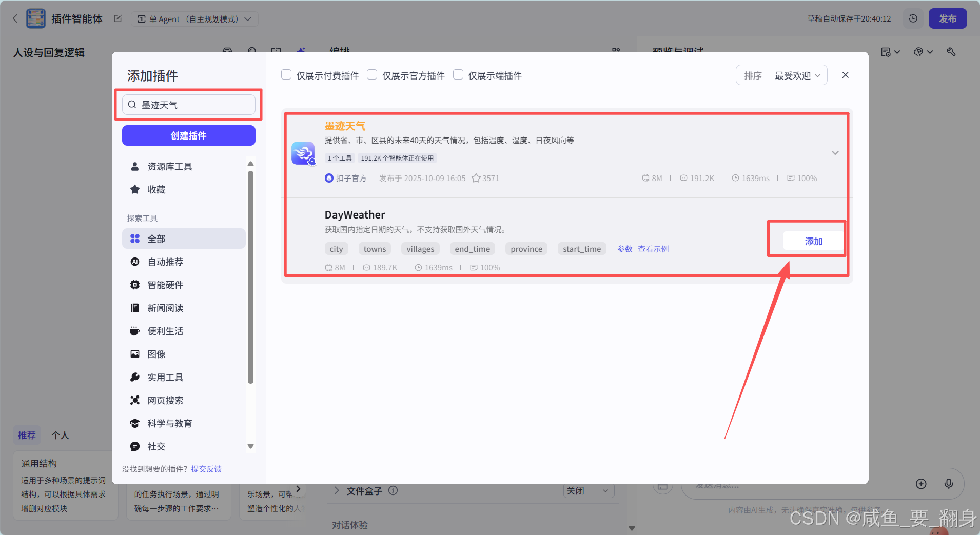The image size is (980, 535).
Task: Go back using the top-left arrow
Action: pos(15,19)
